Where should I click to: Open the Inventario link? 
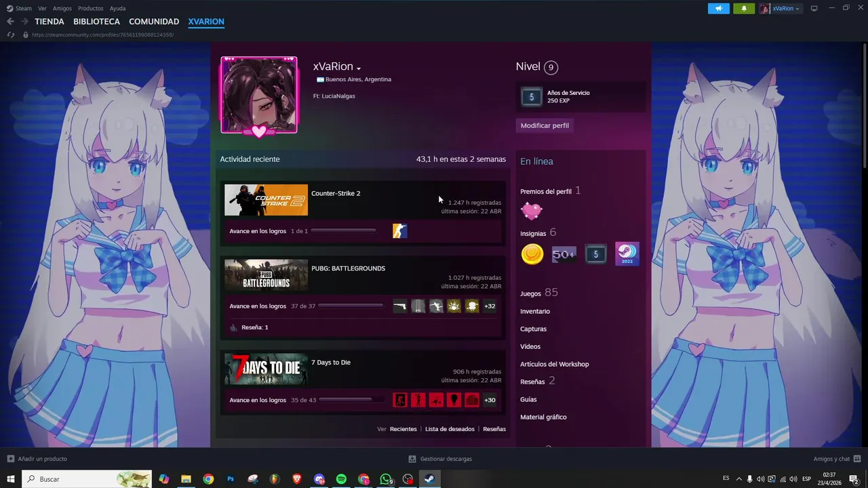tap(535, 311)
